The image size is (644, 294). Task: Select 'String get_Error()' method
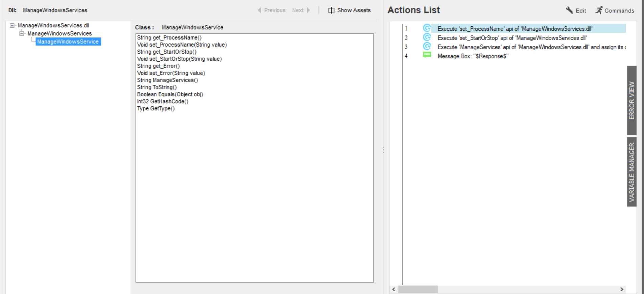159,66
